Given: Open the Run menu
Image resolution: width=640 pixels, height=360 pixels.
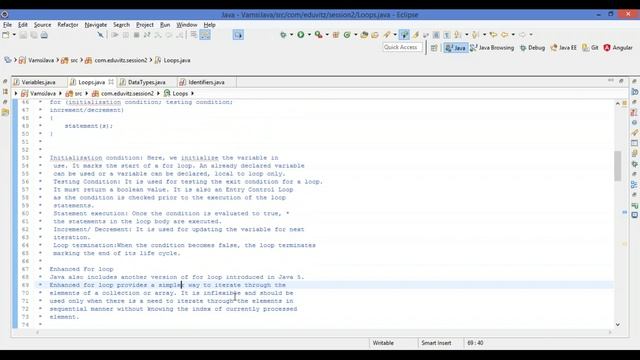Looking at the screenshot, I should pyautogui.click(x=165, y=25).
